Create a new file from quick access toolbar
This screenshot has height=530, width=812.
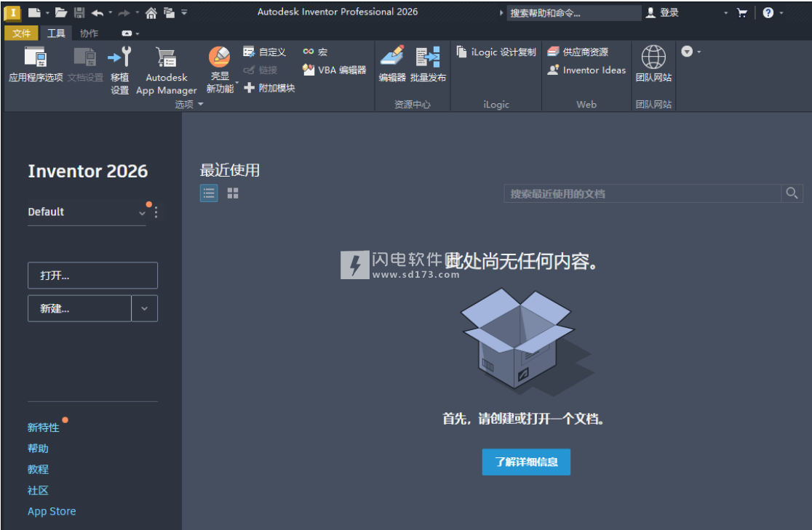pyautogui.click(x=34, y=12)
